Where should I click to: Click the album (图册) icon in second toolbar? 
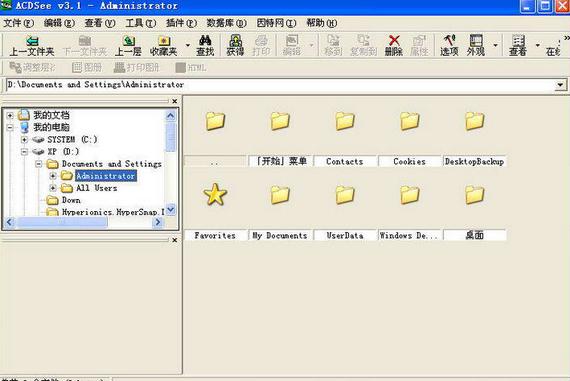click(87, 68)
